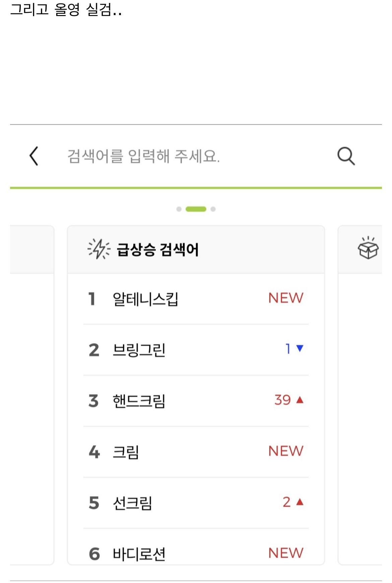Click the red up arrow beside 핸드크림
The height and width of the screenshot is (583, 392).
(300, 400)
